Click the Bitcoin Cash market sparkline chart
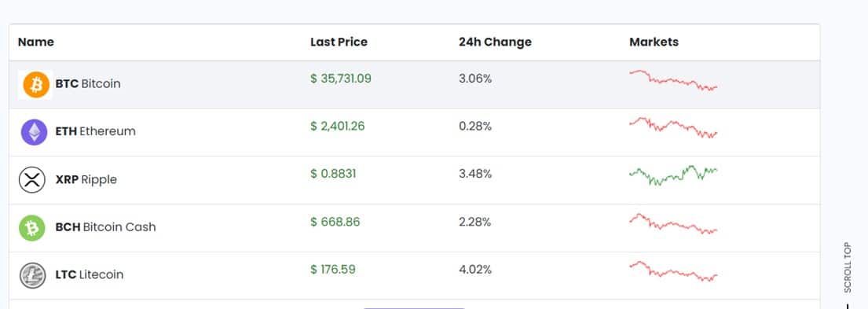 click(x=673, y=224)
